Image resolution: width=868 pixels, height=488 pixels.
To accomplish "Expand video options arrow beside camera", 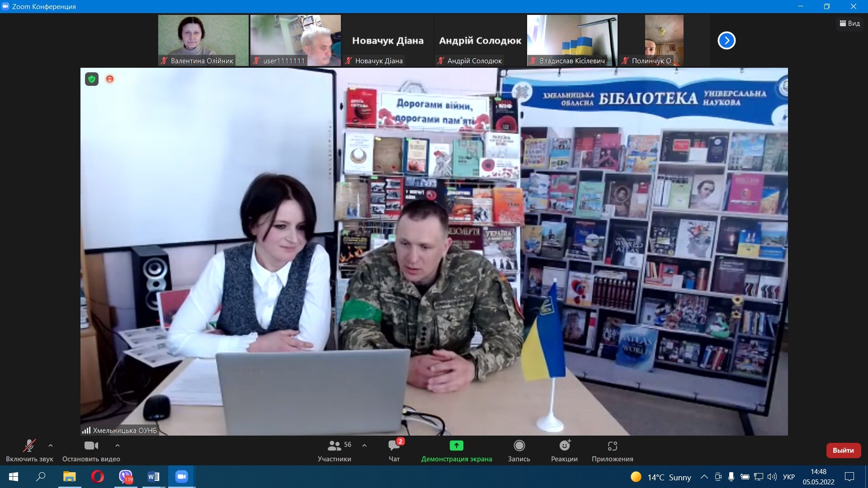I will coord(118,446).
